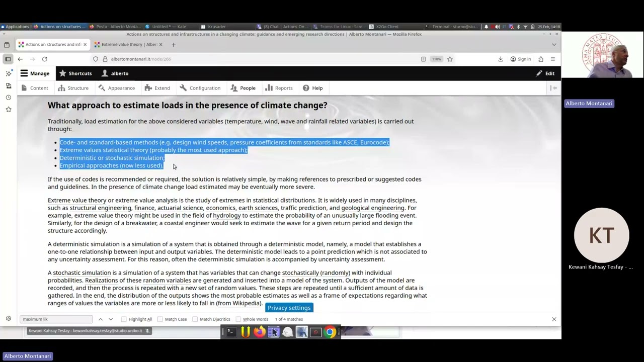This screenshot has width=644, height=362.
Task: Jump to next find match
Action: [111, 319]
